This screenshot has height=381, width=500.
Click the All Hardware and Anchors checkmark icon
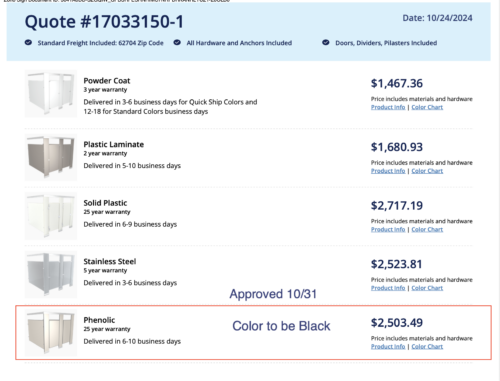177,42
